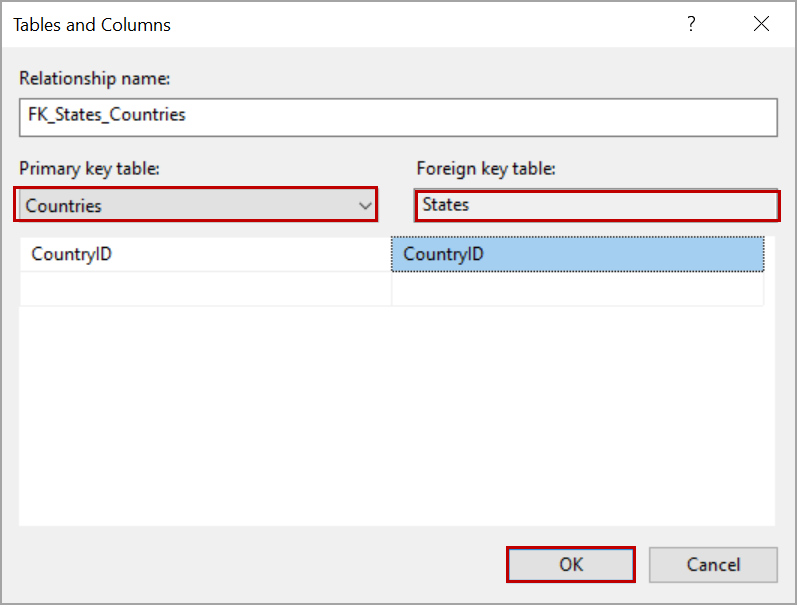Click the Foreign key table label
The image size is (797, 605).
(x=486, y=168)
